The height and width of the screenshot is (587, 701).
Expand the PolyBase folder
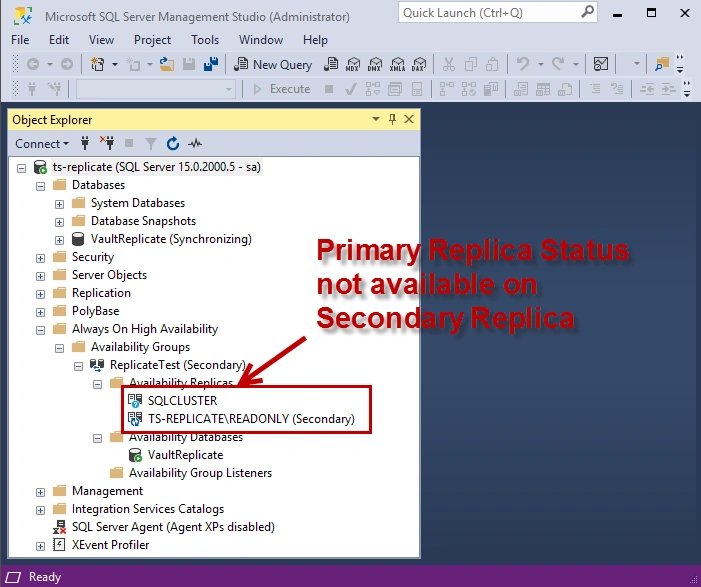[x=40, y=312]
